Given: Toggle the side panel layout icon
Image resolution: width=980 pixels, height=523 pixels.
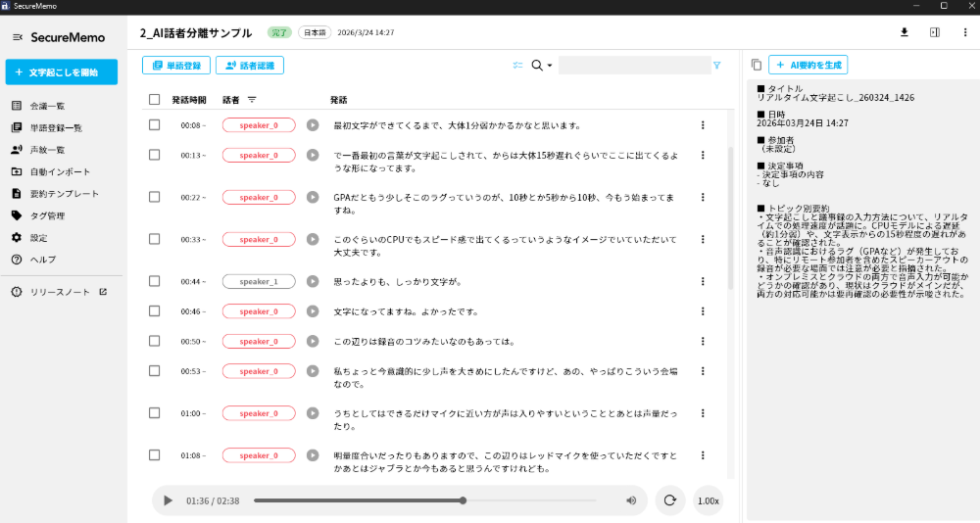Looking at the screenshot, I should click(x=934, y=32).
